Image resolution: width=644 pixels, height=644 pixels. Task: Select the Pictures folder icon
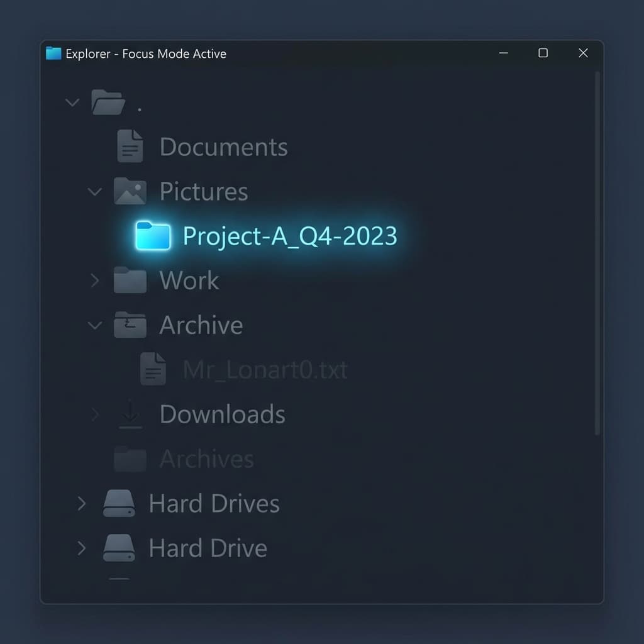[x=130, y=191]
